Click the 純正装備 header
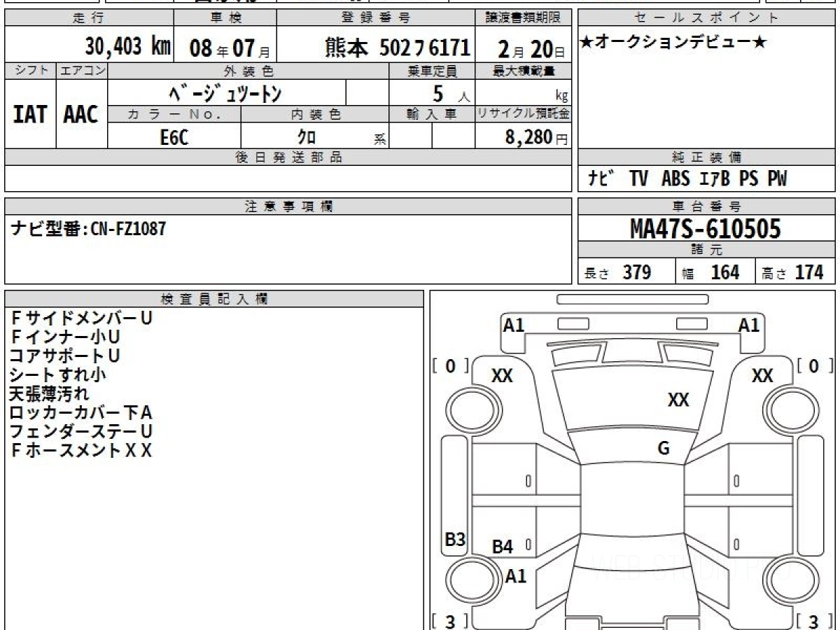This screenshot has width=840, height=630. click(706, 157)
